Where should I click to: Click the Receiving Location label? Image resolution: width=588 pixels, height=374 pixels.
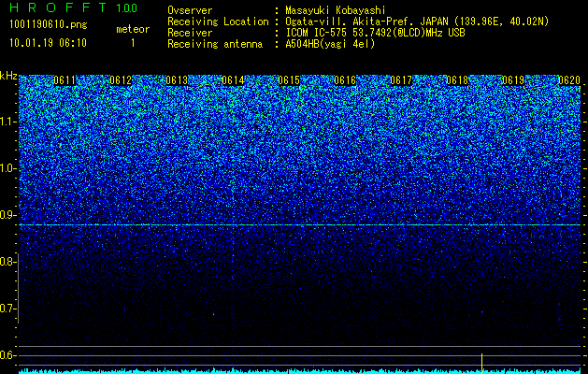point(218,22)
